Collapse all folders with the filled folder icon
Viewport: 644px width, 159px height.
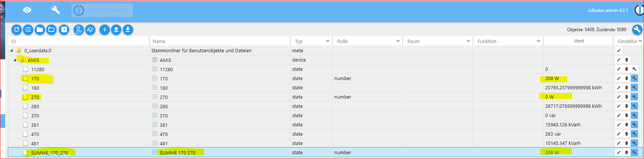coord(40,30)
